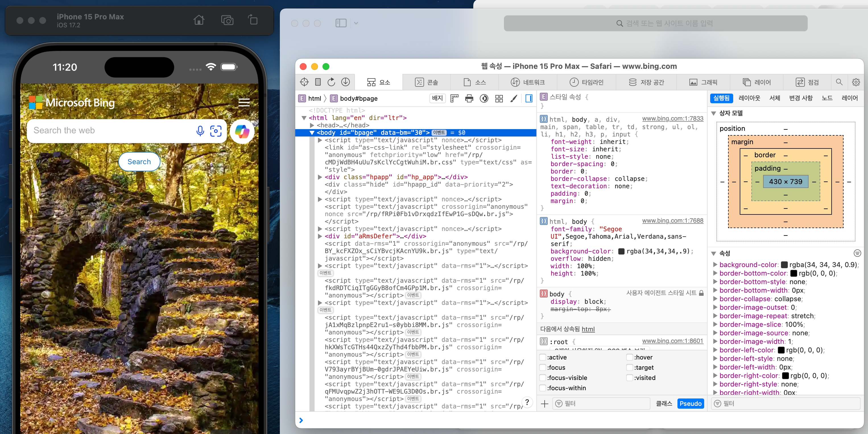Click the border-bottom-color black swatch
868x434 pixels.
794,273
